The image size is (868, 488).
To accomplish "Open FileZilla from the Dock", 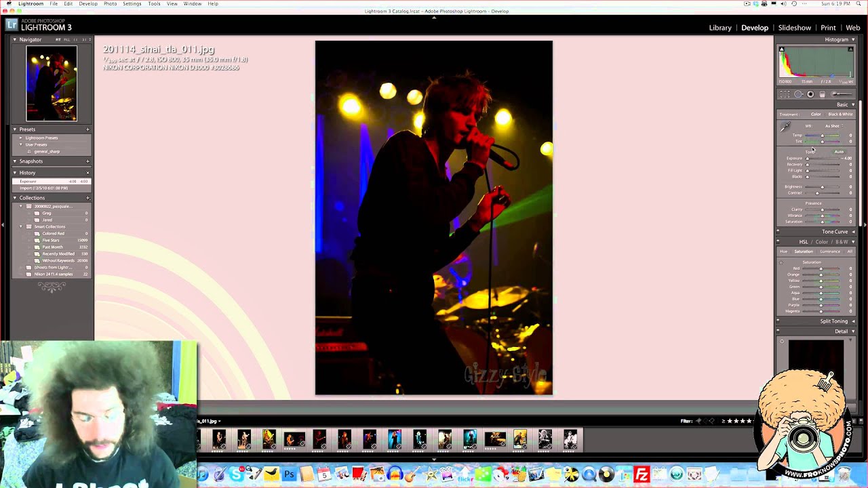I will coord(642,474).
